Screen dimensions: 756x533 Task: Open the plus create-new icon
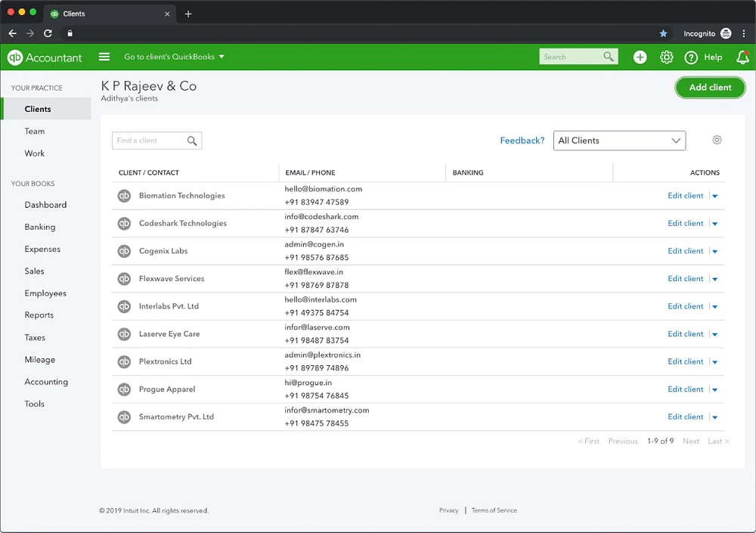coord(640,57)
